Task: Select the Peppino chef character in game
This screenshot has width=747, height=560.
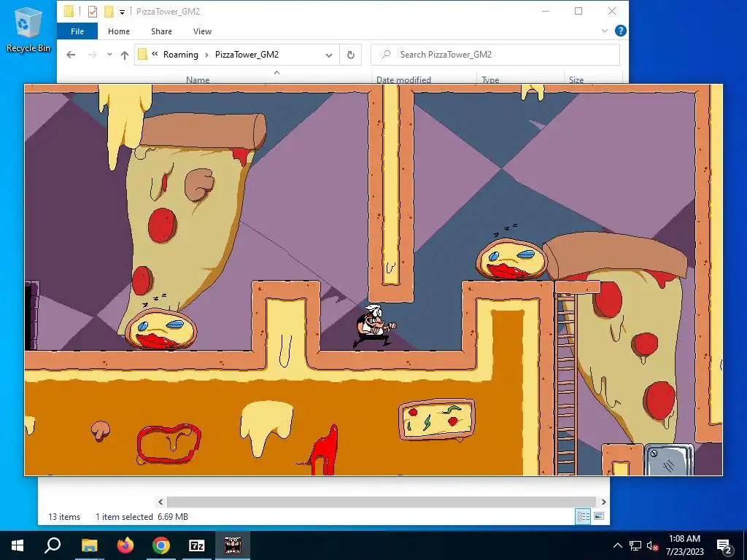Action: (374, 326)
